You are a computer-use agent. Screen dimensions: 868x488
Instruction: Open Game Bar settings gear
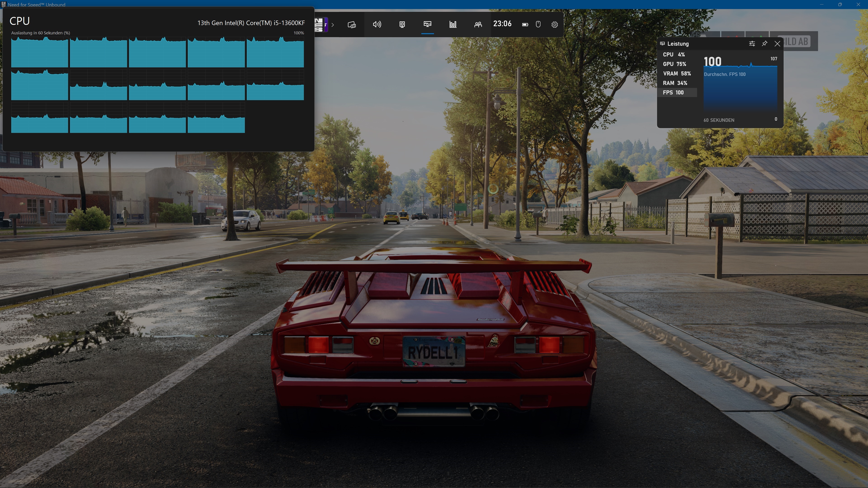(554, 25)
